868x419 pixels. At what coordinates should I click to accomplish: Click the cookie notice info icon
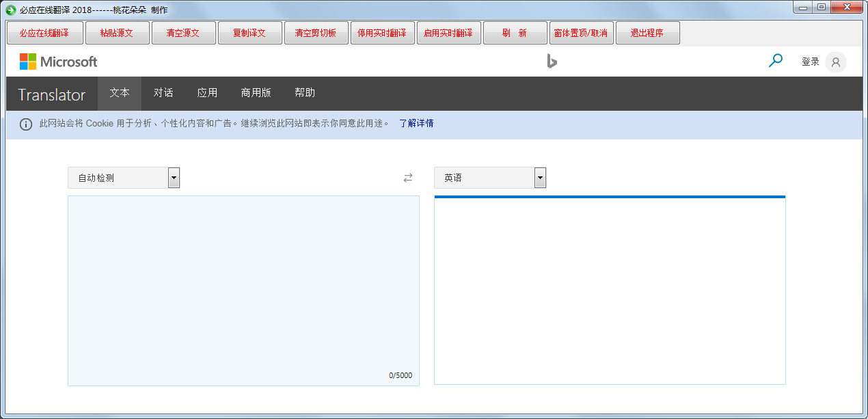[25, 124]
